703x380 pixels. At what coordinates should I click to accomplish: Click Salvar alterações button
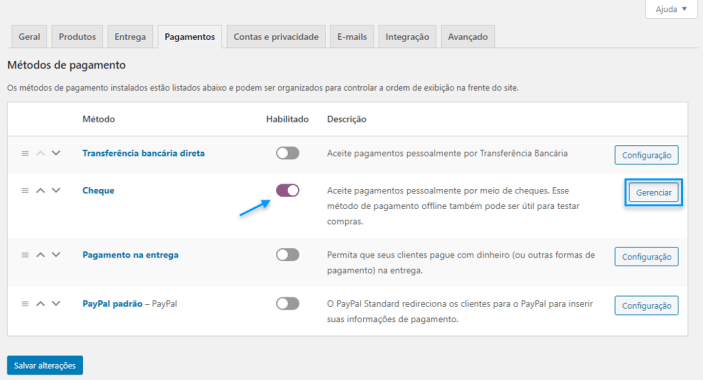coord(45,366)
